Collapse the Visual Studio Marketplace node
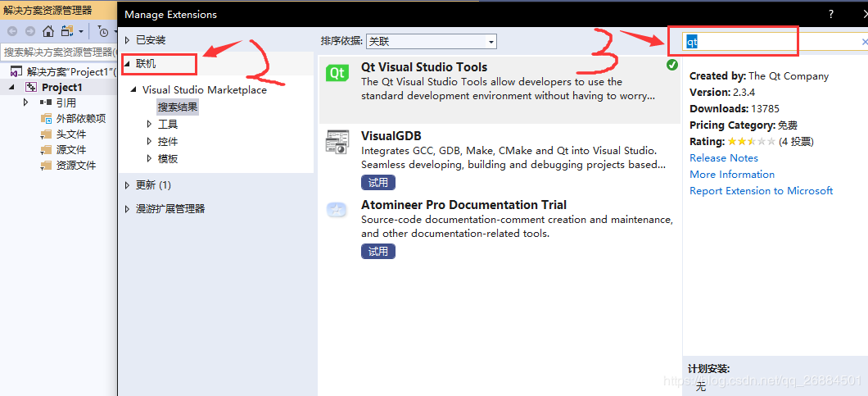The height and width of the screenshot is (396, 868). point(134,90)
